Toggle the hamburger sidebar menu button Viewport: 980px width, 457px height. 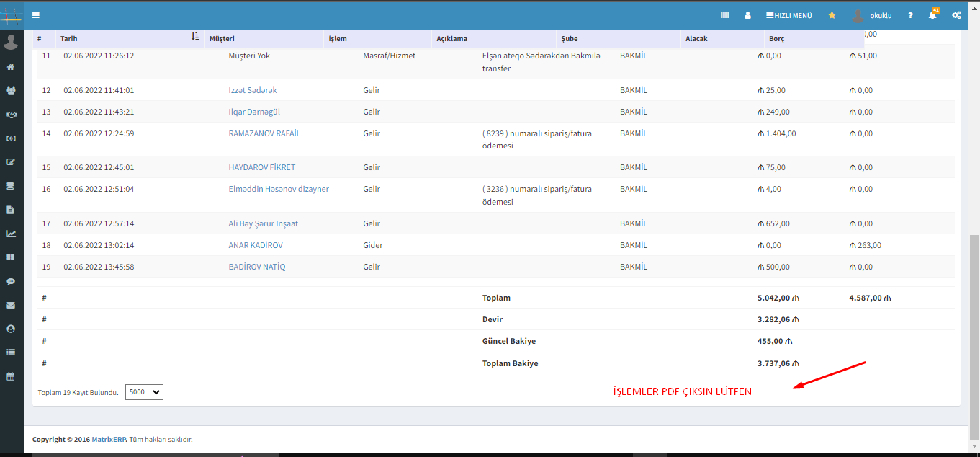point(35,15)
